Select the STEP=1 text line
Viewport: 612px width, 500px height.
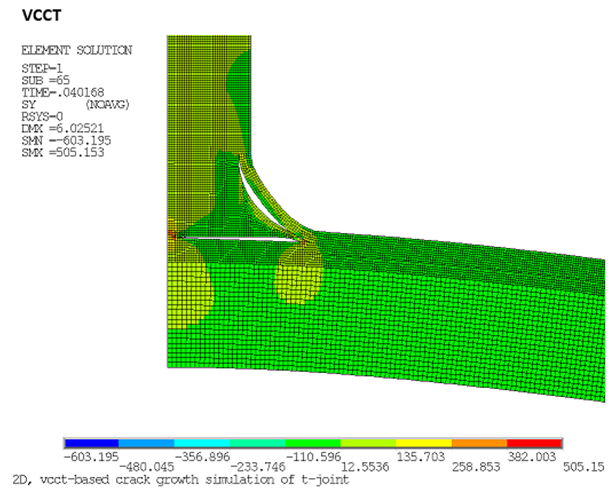pos(42,69)
